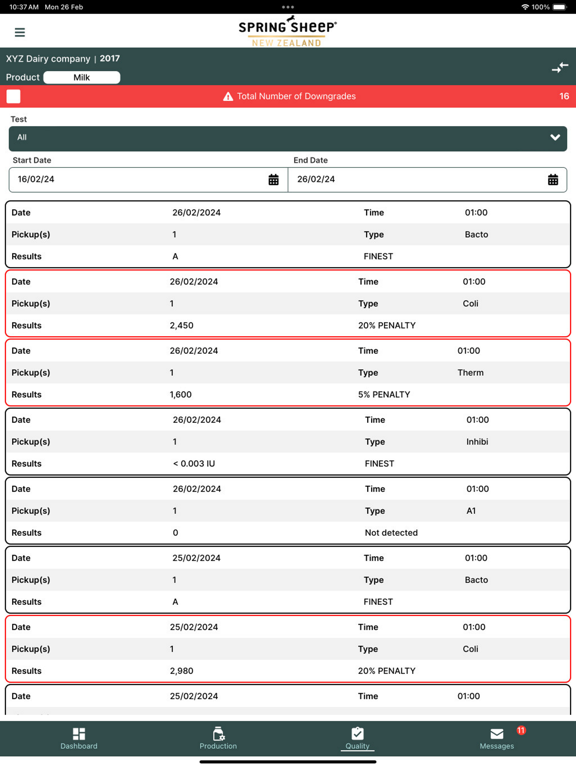Screen dimensions: 576x768
Task: Click FINEST on the Inhibi card
Action: pyautogui.click(x=380, y=464)
